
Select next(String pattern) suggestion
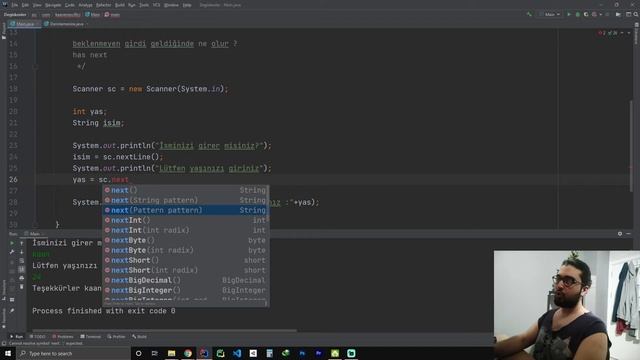[185, 200]
